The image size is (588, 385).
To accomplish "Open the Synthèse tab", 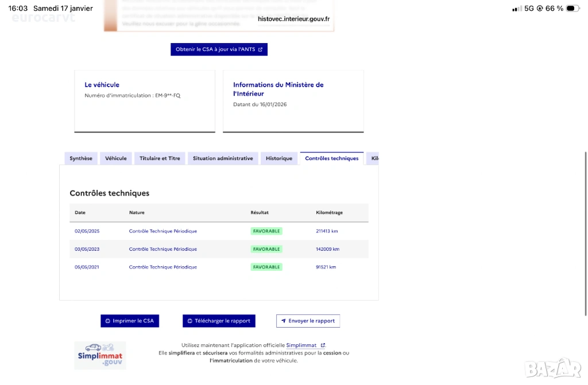I will [81, 158].
